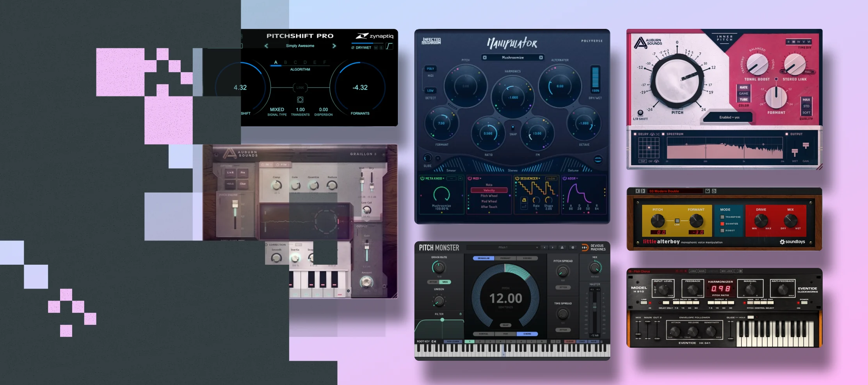Toggle the Sequencer power icon in Manipulator
Image resolution: width=868 pixels, height=385 pixels.
(x=517, y=178)
